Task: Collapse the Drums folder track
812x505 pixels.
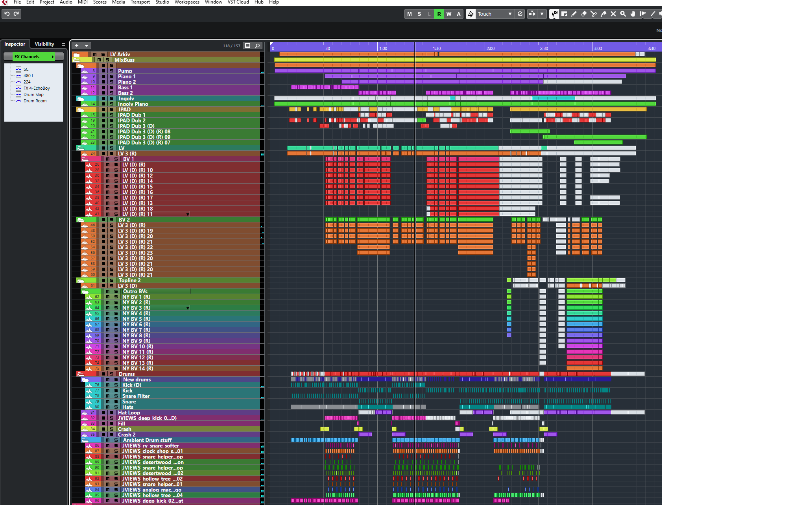Action: 80,374
